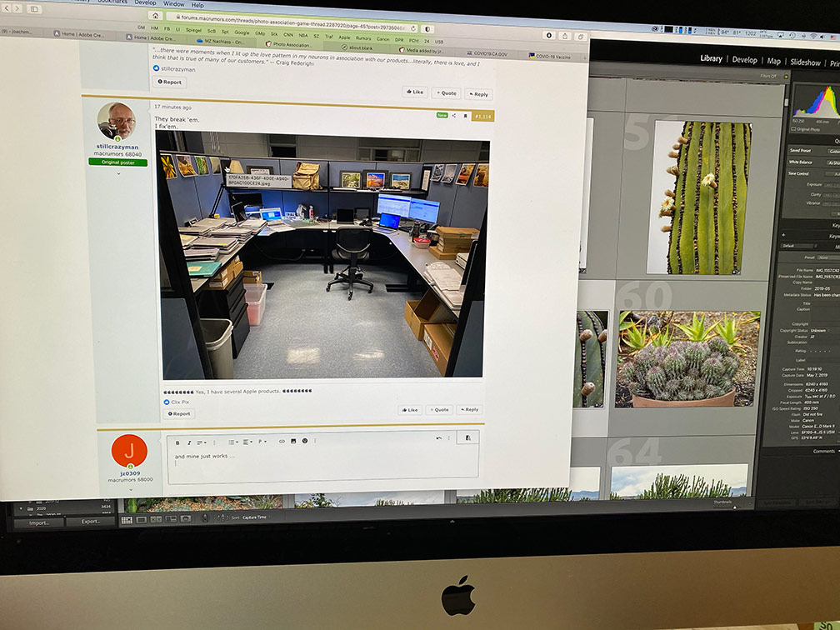
Task: Open the Help menu in menu bar
Action: click(x=197, y=5)
